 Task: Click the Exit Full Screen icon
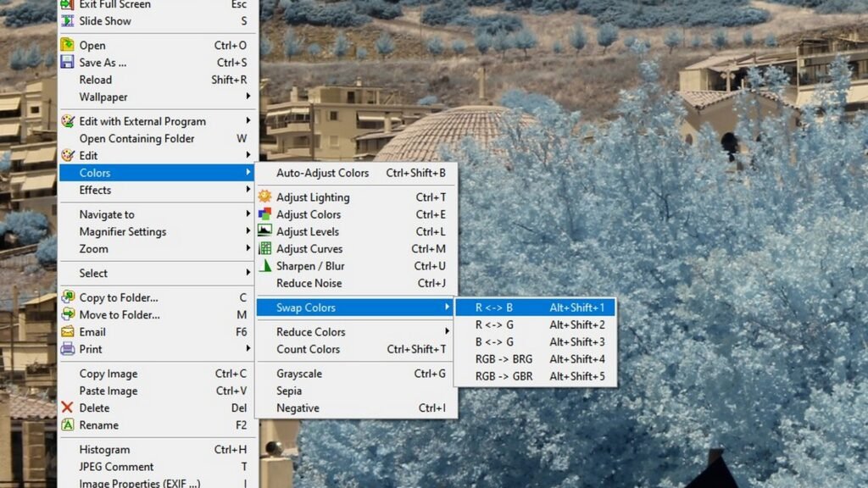[67, 4]
